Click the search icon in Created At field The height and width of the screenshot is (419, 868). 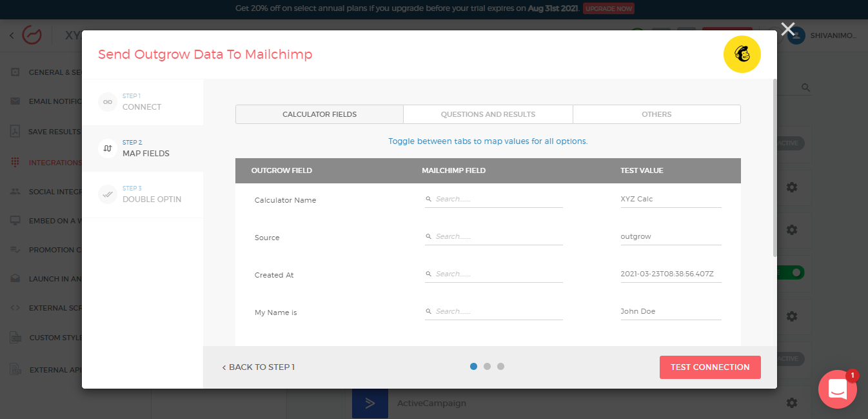coord(428,274)
